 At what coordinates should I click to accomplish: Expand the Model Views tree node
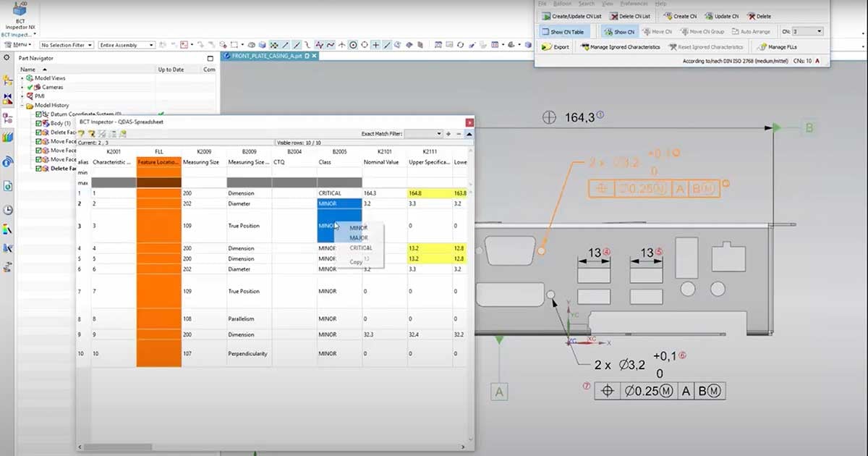[x=22, y=78]
